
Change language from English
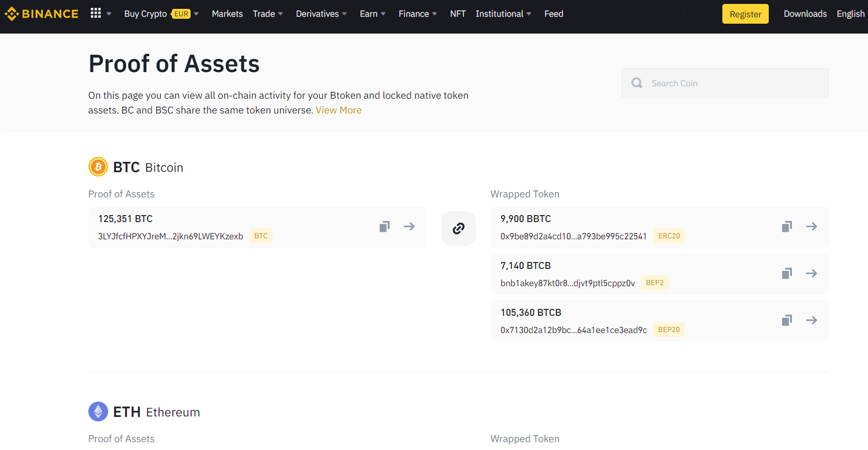click(850, 14)
